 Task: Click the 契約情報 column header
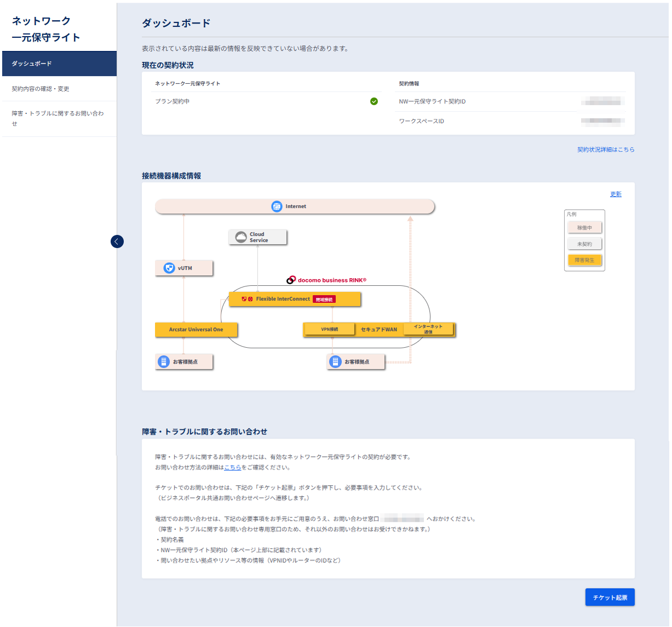[x=409, y=84]
